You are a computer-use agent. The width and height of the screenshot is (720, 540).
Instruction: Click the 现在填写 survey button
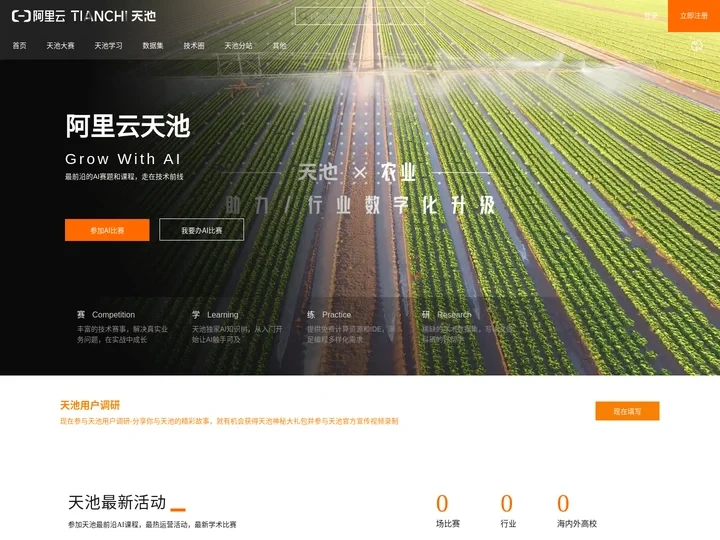(x=627, y=411)
